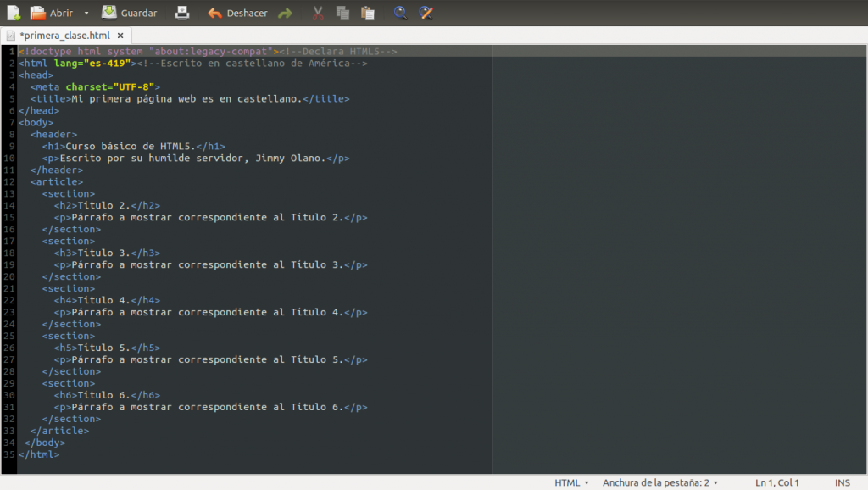The height and width of the screenshot is (490, 868).
Task: Open find and replace icon
Action: click(426, 13)
